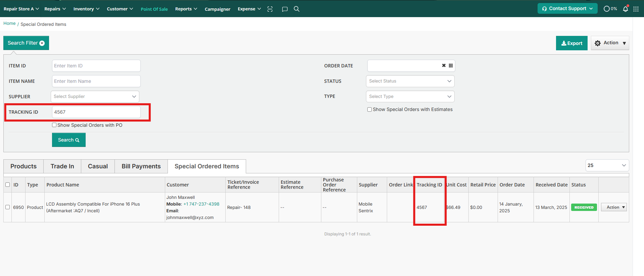
Task: Open the Inventory menu
Action: pos(86,9)
